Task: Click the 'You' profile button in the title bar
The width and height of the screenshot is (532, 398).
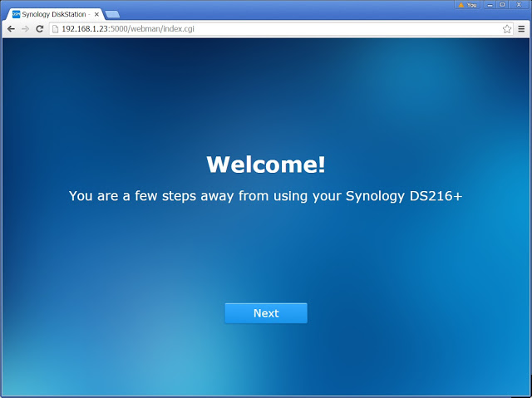Action: [x=467, y=5]
